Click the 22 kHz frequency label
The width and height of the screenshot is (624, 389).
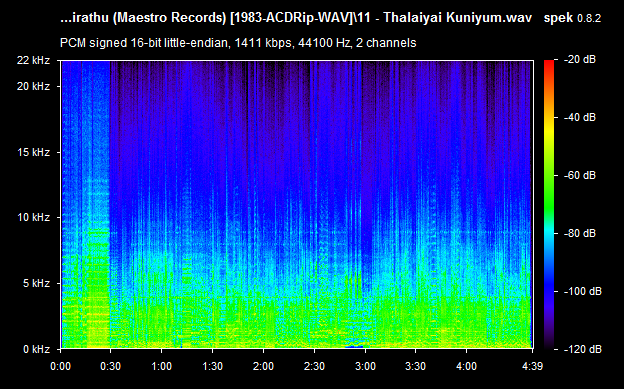tap(33, 61)
